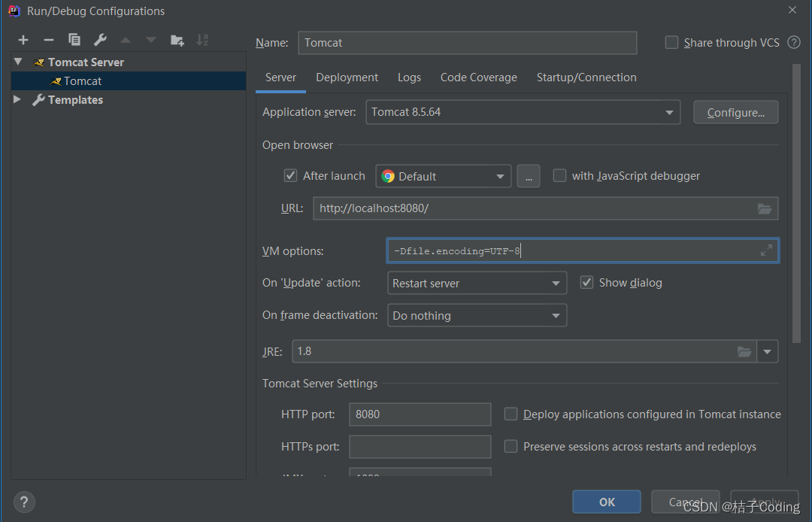The height and width of the screenshot is (522, 812).
Task: Open the Code Coverage tab
Action: [478, 77]
